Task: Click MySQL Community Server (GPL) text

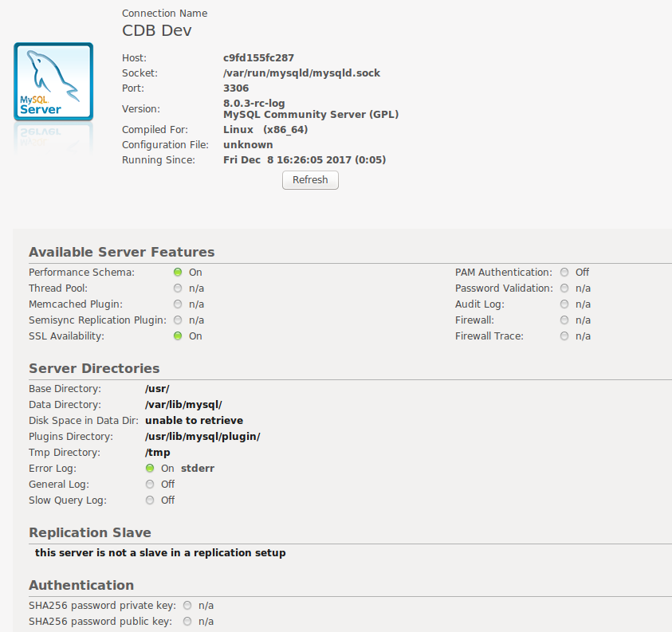Action: point(311,115)
